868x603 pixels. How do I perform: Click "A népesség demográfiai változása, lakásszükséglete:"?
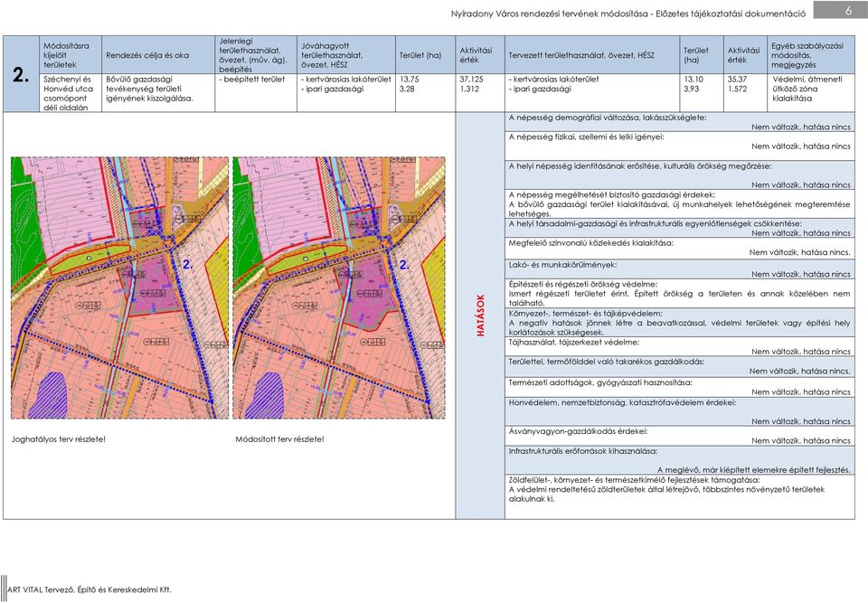coord(608,118)
